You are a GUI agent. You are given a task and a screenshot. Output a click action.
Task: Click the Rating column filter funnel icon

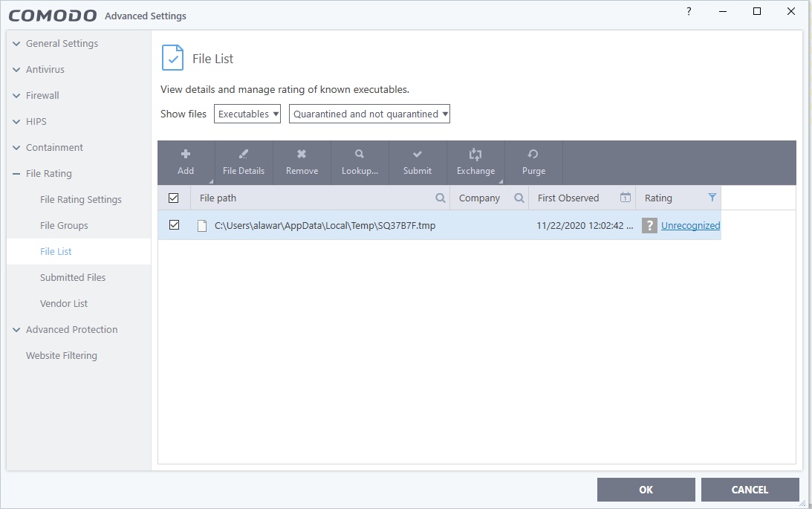pos(712,198)
